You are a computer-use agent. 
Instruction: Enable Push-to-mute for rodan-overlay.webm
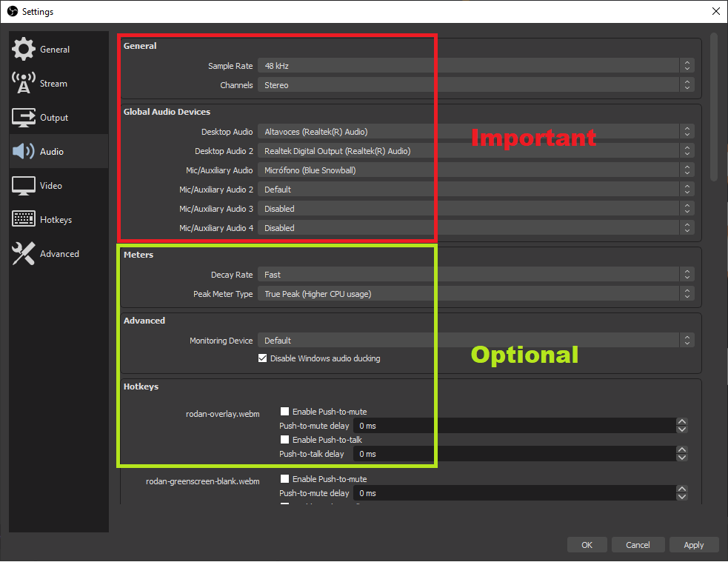click(x=284, y=412)
